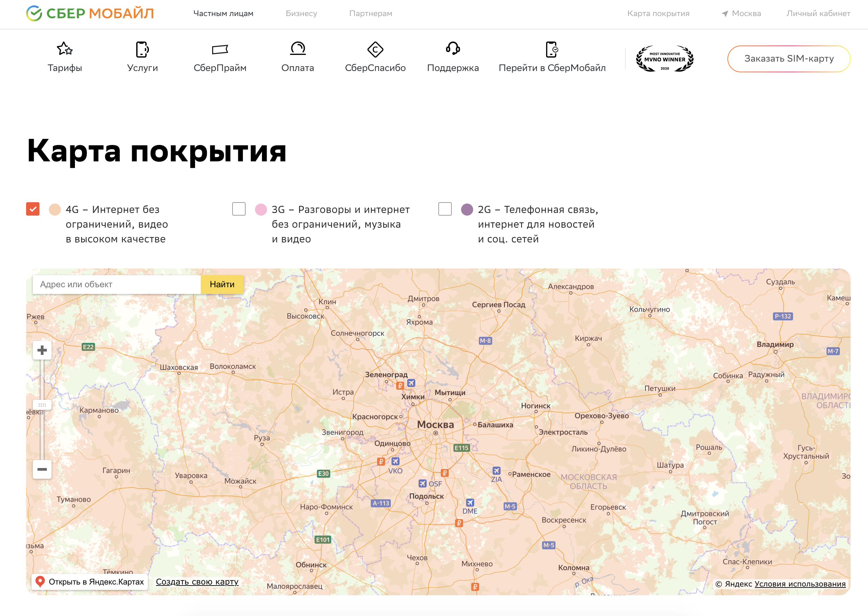Click the Егорьевск label on the map

[608, 507]
